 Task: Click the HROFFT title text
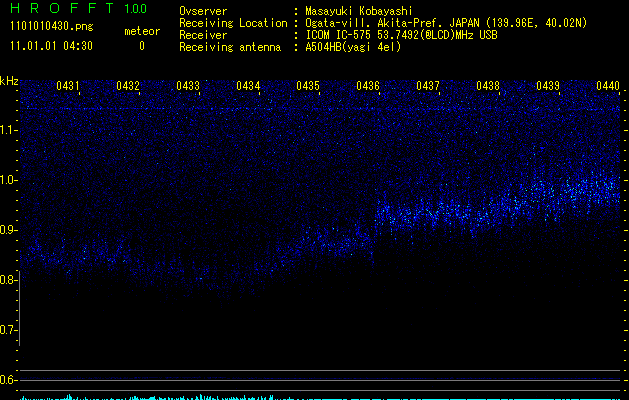point(59,9)
